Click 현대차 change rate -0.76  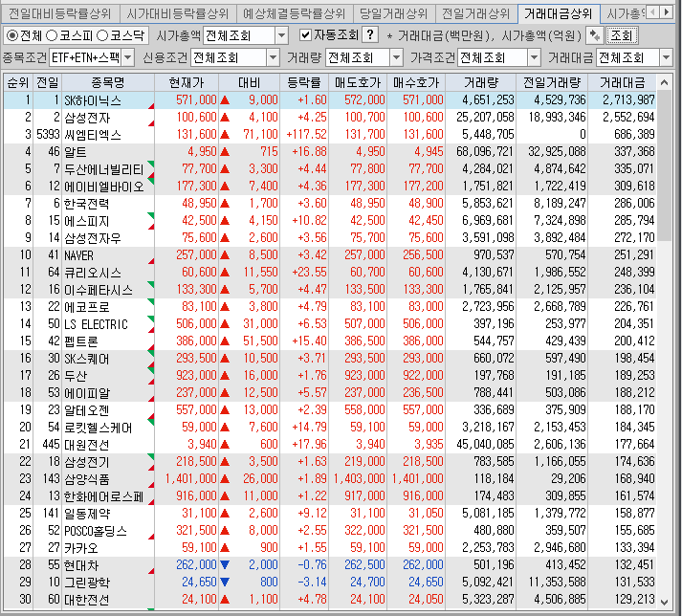point(312,565)
